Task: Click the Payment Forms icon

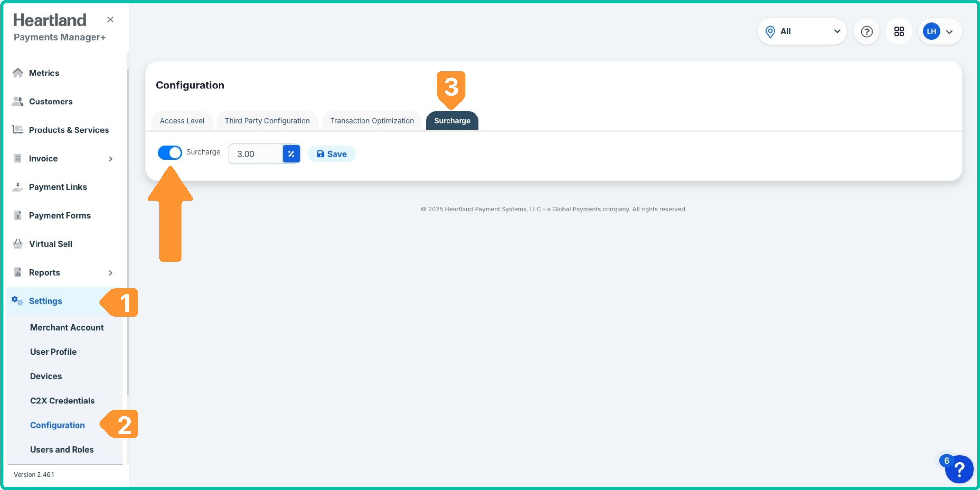Action: click(x=18, y=215)
